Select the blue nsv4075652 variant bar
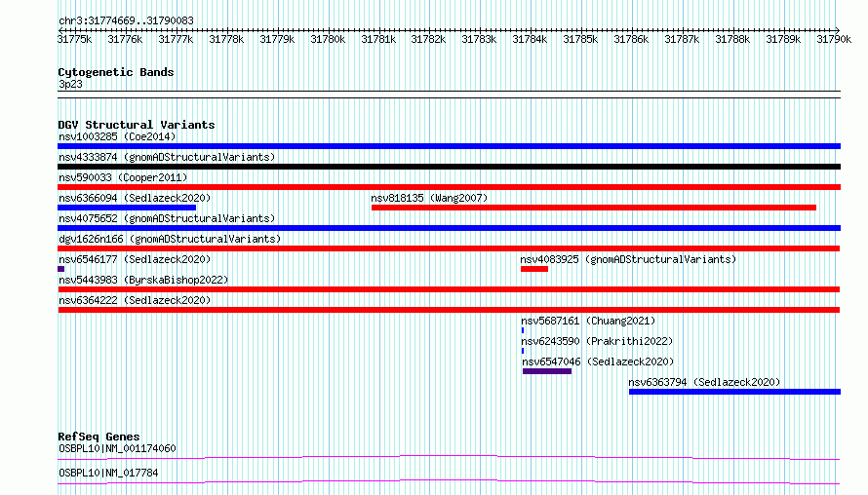 pos(449,228)
